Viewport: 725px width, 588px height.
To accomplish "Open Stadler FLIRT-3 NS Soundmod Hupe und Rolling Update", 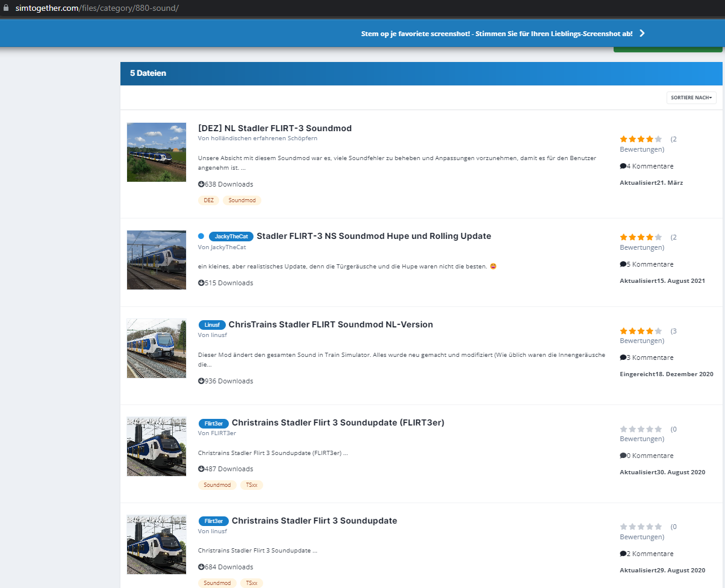I will click(x=374, y=236).
